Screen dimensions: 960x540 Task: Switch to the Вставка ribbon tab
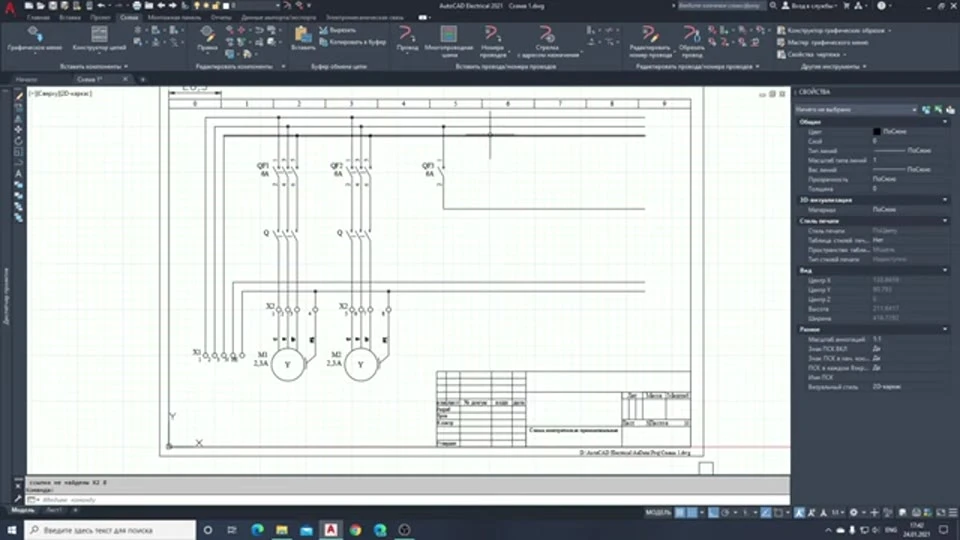point(70,18)
